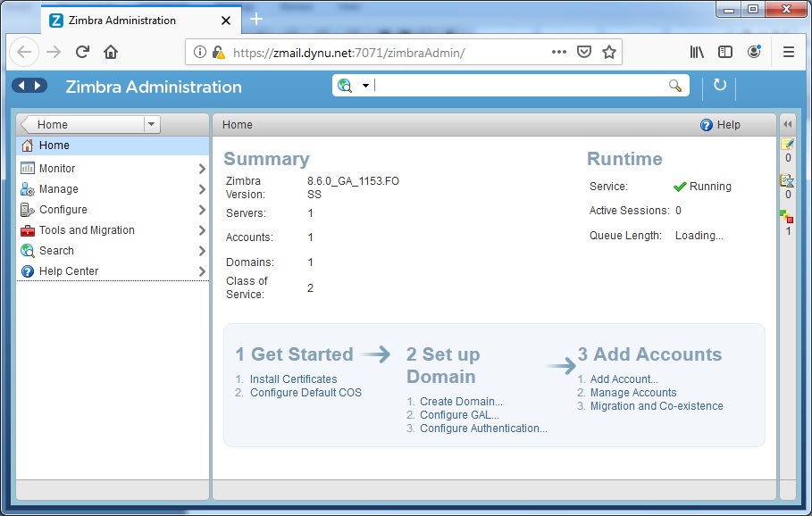This screenshot has width=812, height=516.
Task: Open Configure Default COS link
Action: pyautogui.click(x=306, y=393)
